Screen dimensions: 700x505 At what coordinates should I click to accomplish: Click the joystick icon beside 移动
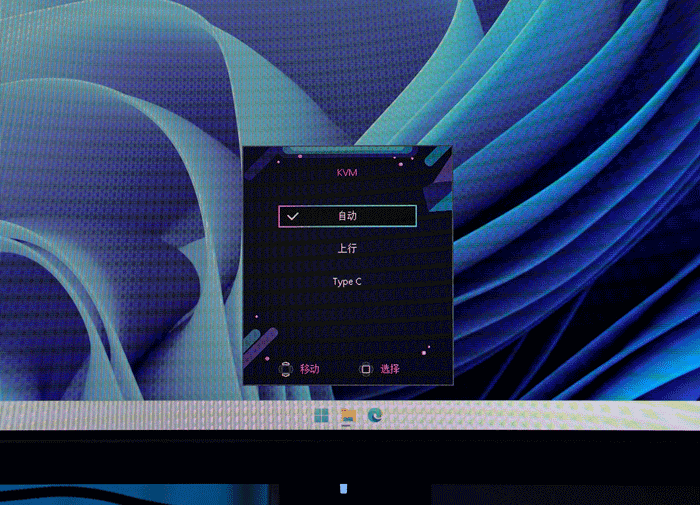coord(285,369)
